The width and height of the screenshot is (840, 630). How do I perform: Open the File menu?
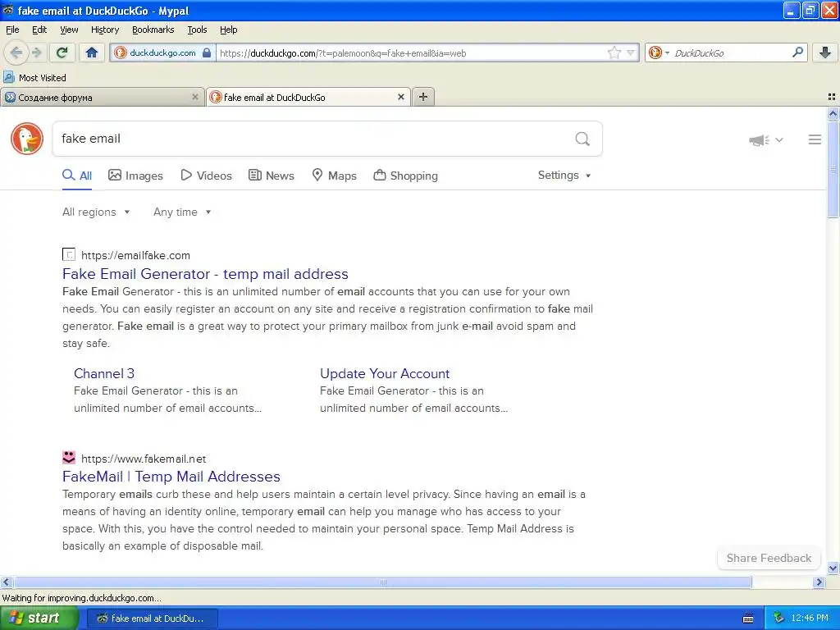pos(12,30)
